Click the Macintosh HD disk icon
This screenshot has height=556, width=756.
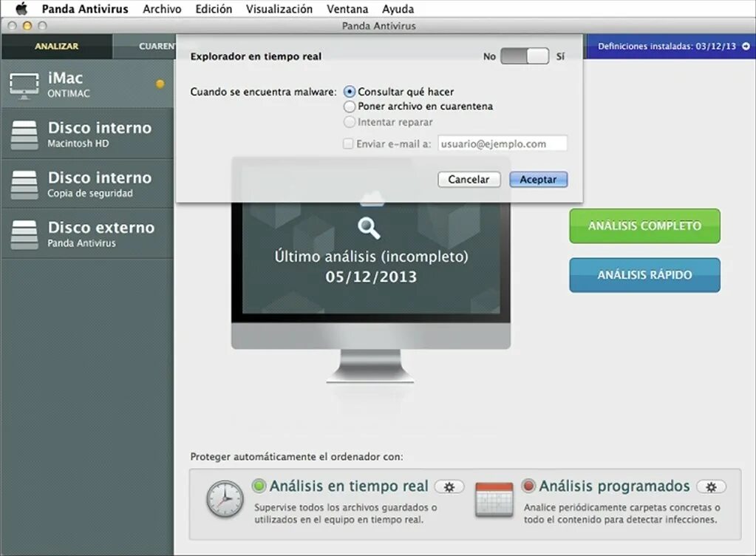click(24, 135)
